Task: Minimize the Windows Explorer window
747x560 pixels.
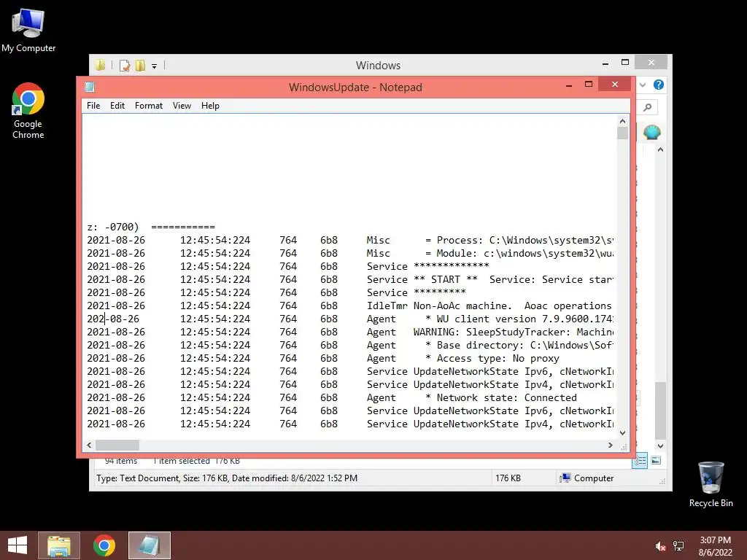Action: [605, 63]
